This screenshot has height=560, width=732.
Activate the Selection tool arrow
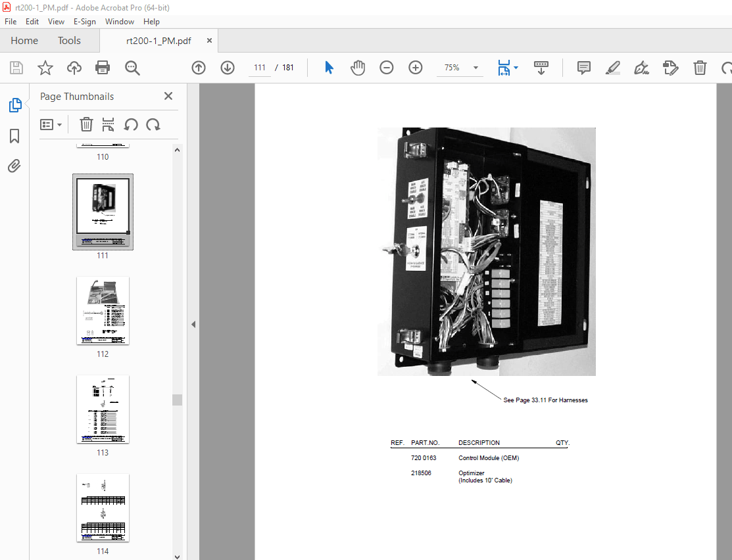point(328,68)
